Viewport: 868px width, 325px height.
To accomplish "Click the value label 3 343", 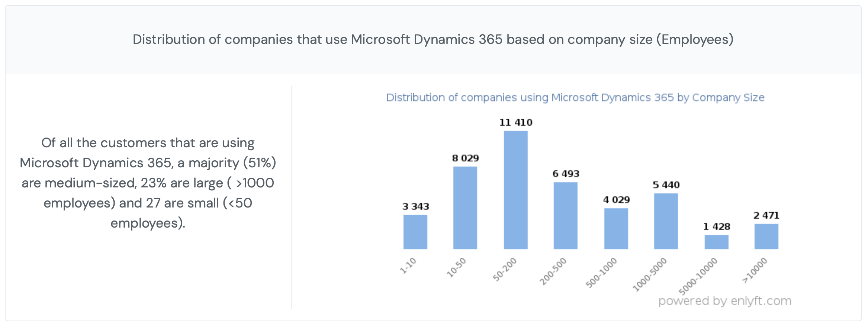I will (x=415, y=206).
